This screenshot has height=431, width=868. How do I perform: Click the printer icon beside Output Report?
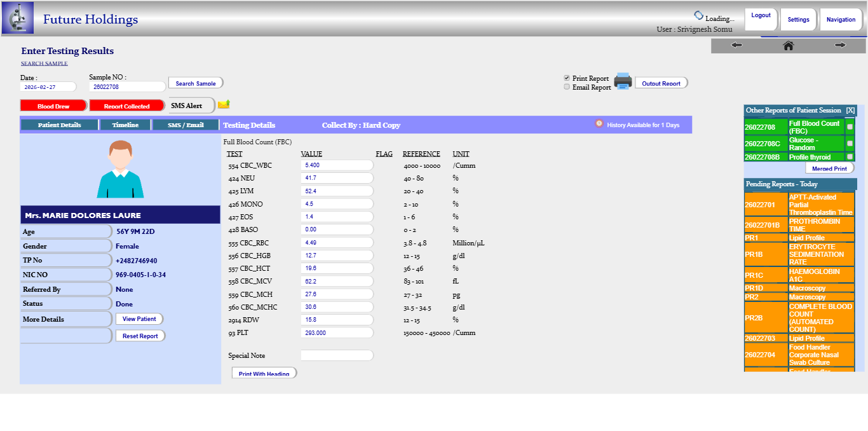(623, 81)
